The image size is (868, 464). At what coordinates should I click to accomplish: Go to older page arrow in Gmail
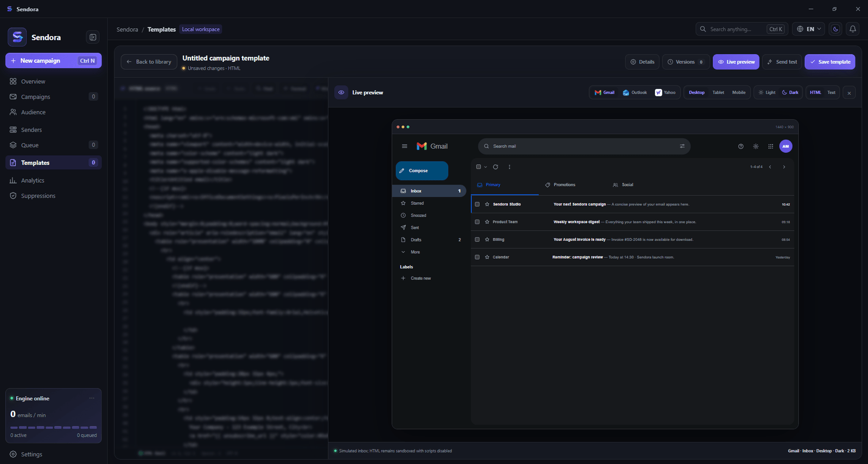(784, 167)
